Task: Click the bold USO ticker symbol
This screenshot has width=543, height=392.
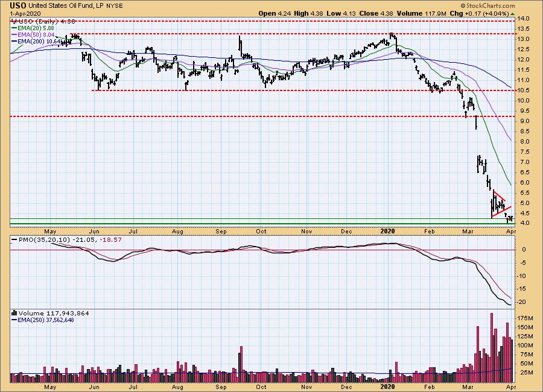Action: click(x=18, y=5)
